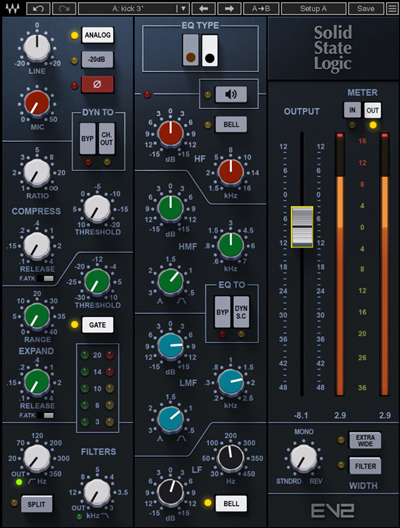Click the expander RELEASE knob
Image resolution: width=400 pixels, height=528 pixels.
[37, 383]
